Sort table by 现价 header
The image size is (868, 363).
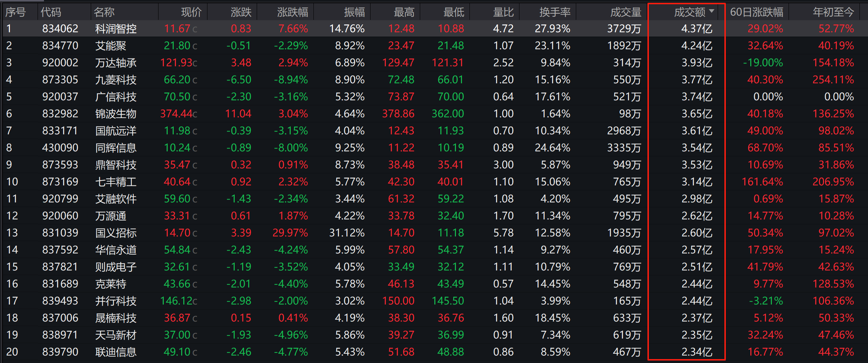click(191, 12)
